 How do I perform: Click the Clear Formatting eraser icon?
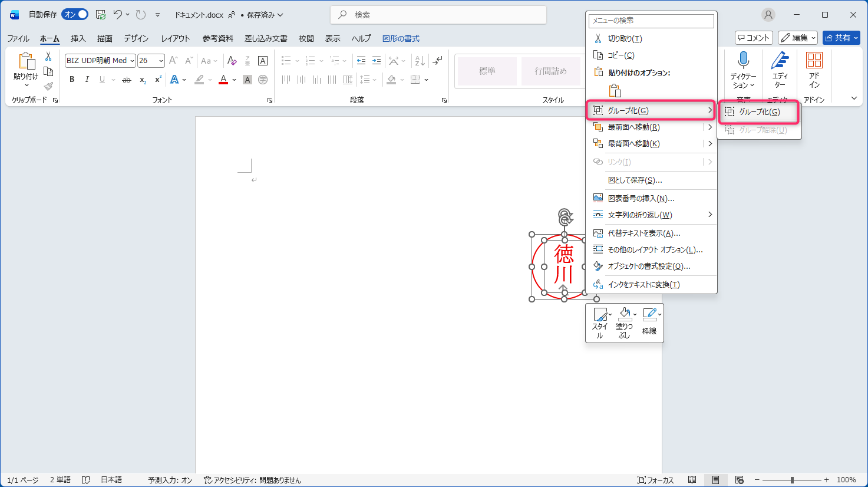[232, 61]
